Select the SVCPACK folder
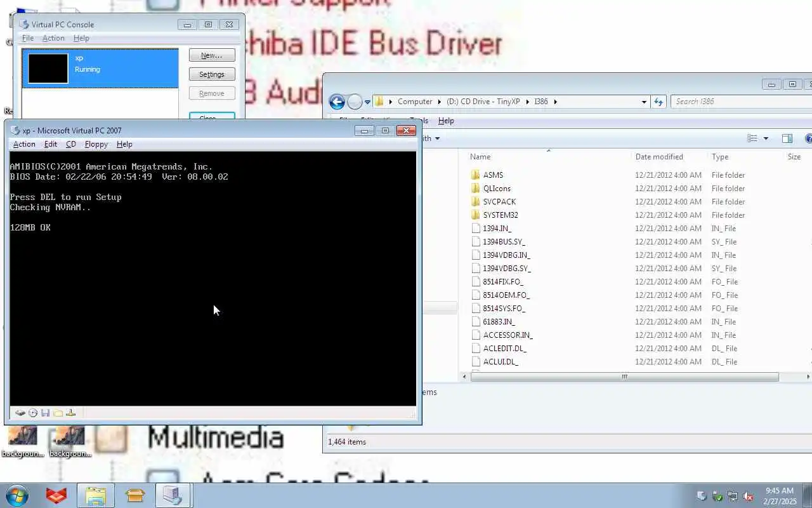 pos(499,201)
